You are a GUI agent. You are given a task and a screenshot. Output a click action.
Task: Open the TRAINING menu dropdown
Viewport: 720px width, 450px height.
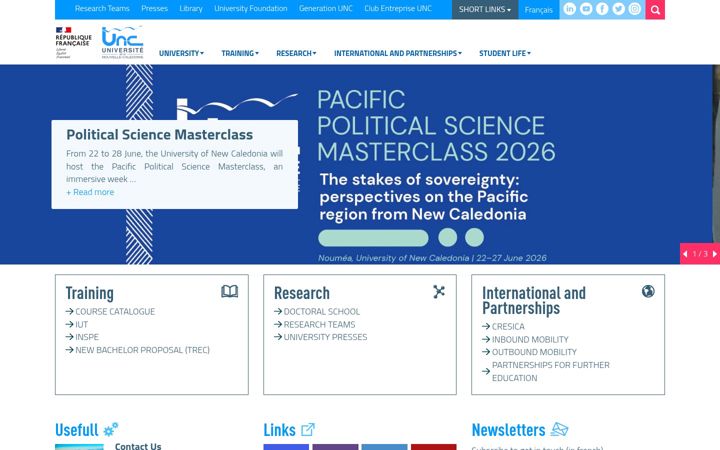(x=240, y=53)
